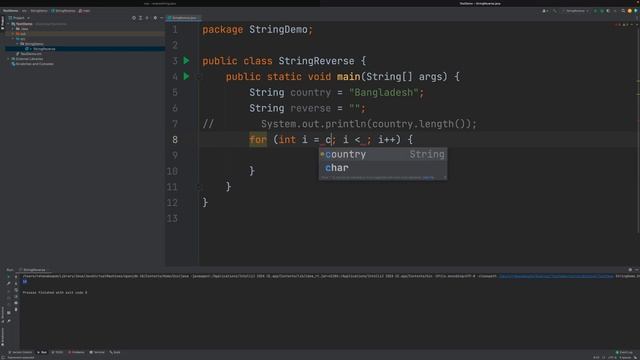The image size is (640, 360).
Task: Select 'country' in the autocomplete popup
Action: pos(382,154)
